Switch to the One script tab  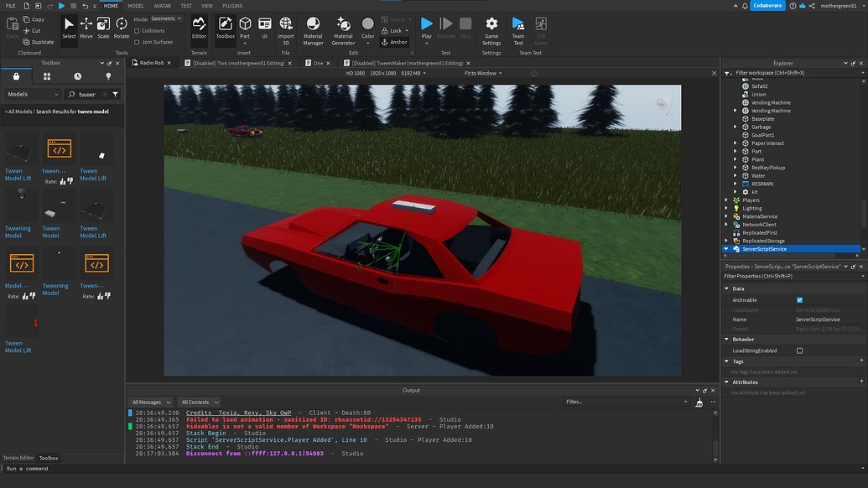[x=318, y=63]
